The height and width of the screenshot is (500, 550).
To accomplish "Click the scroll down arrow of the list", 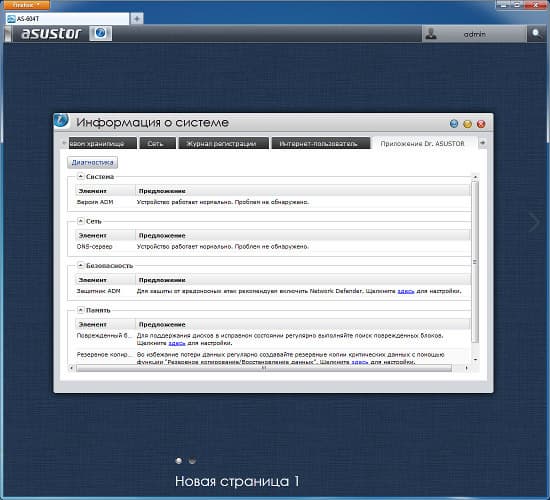I will coord(475,360).
